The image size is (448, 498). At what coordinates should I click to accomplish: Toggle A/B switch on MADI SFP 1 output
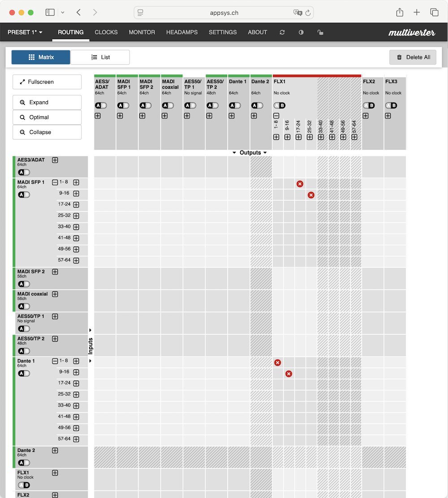coord(123,105)
